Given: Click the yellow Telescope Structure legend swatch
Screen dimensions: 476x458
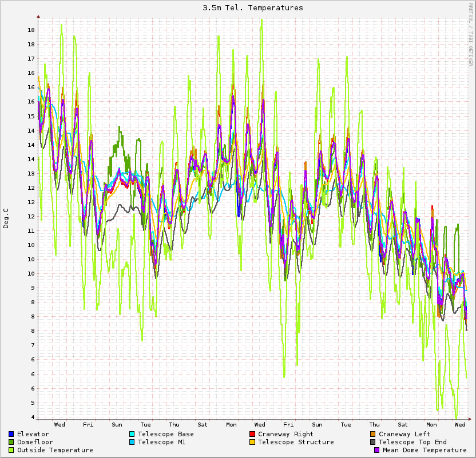Looking at the screenshot, I should 252,442.
